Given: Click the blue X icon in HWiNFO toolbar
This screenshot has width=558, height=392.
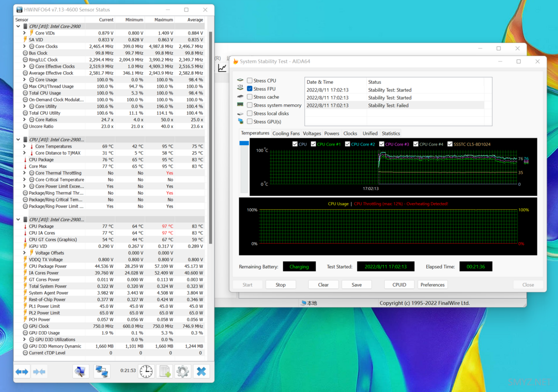Looking at the screenshot, I should point(202,372).
